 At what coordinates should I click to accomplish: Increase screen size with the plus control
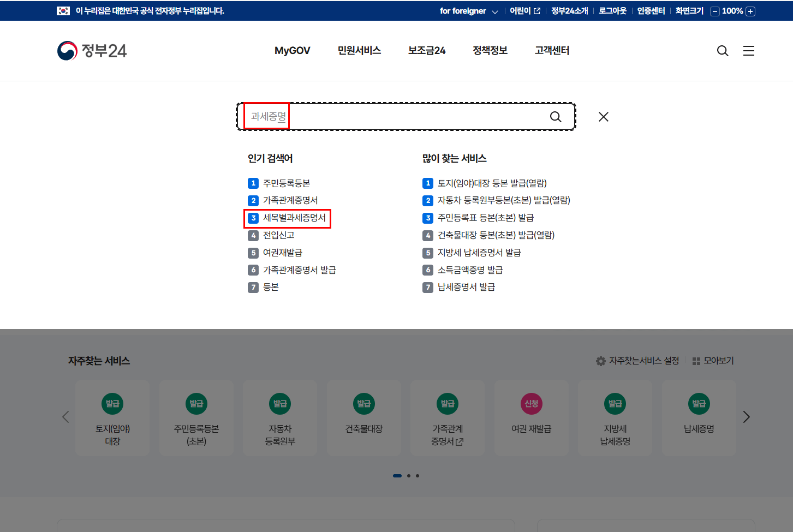click(x=751, y=10)
